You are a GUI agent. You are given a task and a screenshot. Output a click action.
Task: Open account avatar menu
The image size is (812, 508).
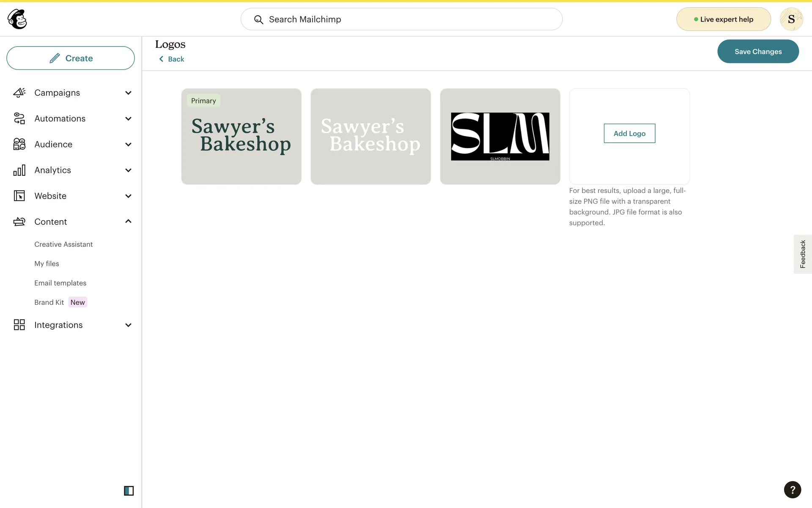[791, 19]
